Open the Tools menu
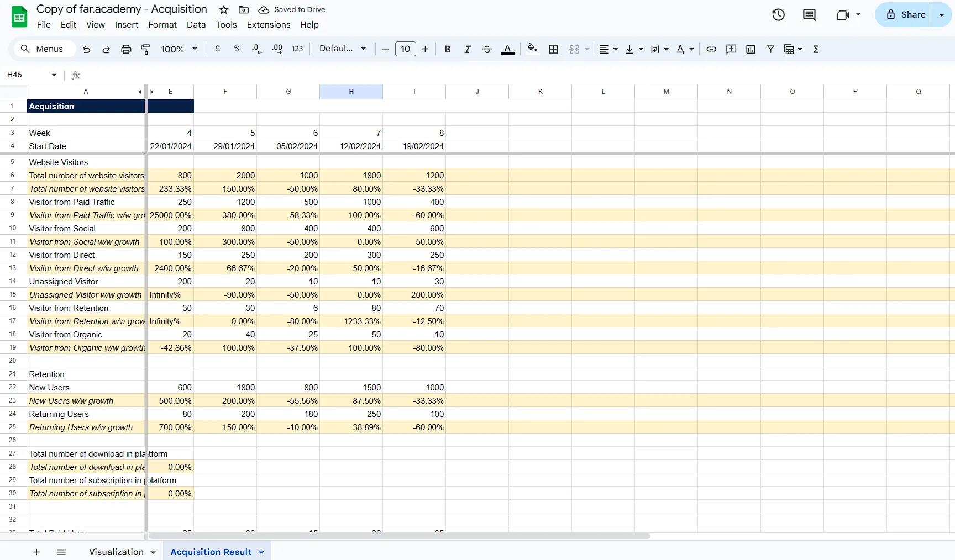The width and height of the screenshot is (955, 560). coord(226,25)
